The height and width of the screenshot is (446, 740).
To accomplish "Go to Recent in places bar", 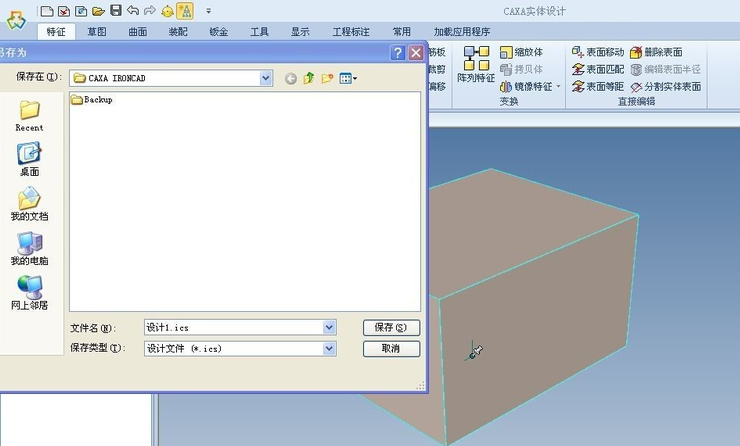I will point(29,116).
